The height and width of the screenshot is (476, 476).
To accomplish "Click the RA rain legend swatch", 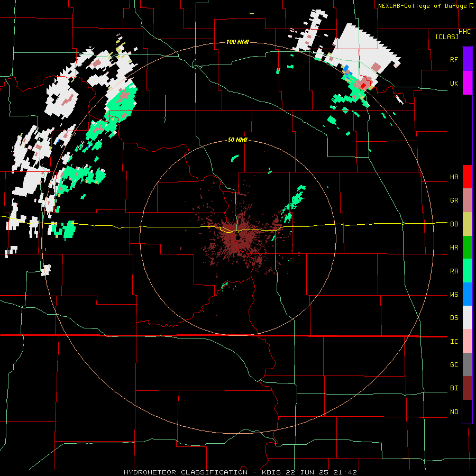I will pos(467,271).
